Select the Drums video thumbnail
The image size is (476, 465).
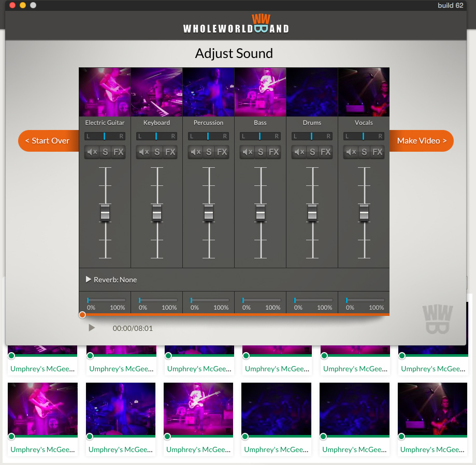[312, 92]
